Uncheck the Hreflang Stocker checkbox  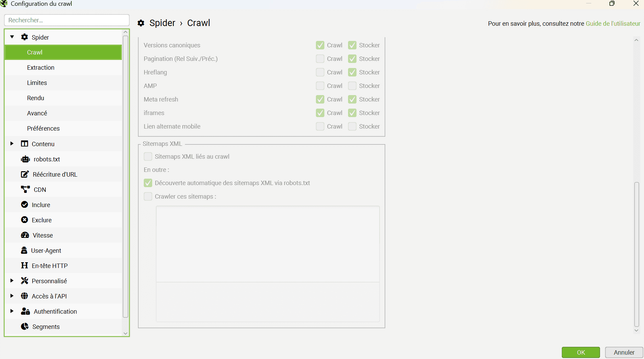[352, 72]
